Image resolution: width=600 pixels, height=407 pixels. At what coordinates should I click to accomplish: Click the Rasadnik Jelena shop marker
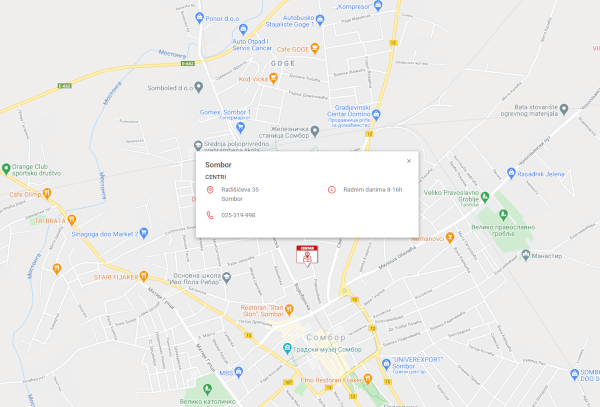coord(511,173)
